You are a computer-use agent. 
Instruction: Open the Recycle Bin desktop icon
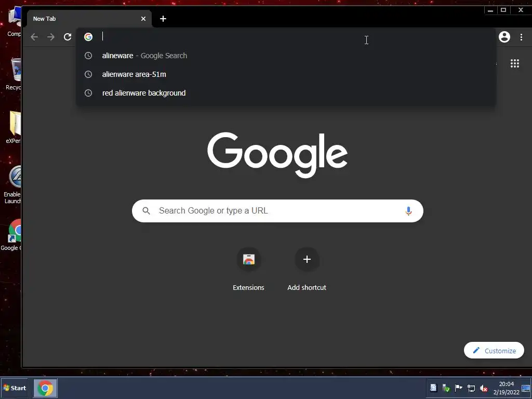click(x=14, y=74)
